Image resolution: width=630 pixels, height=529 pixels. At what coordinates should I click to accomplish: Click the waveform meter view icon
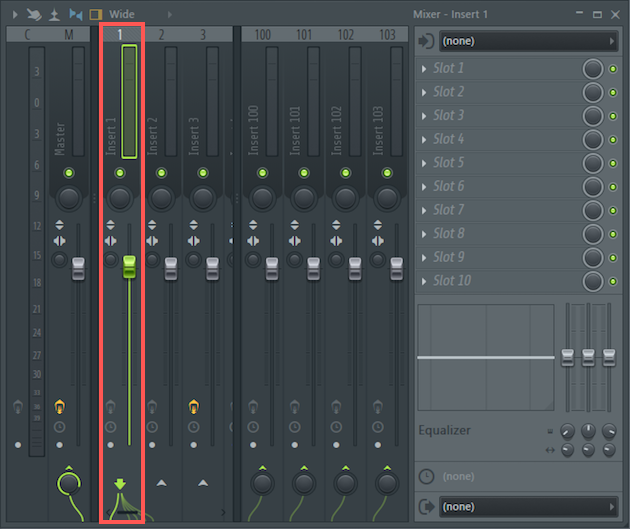(x=76, y=15)
